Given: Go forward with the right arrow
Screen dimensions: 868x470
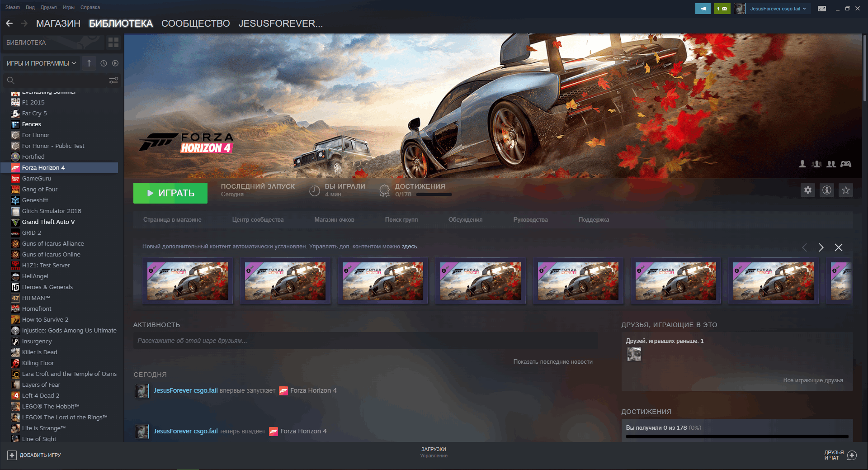Looking at the screenshot, I should (x=24, y=24).
